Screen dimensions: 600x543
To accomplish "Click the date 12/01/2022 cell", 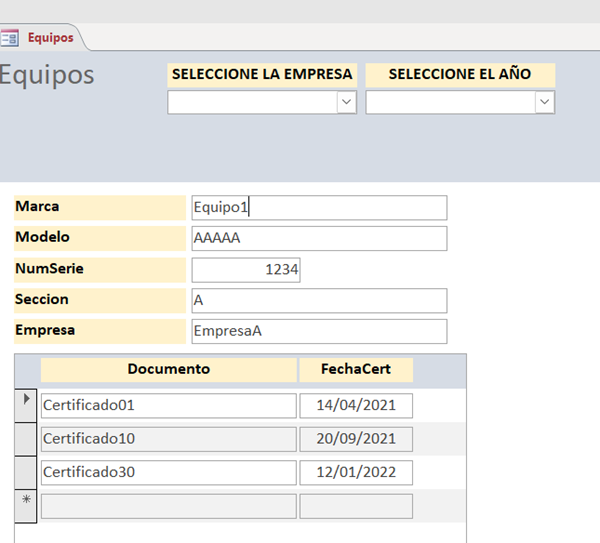I will pos(356,472).
